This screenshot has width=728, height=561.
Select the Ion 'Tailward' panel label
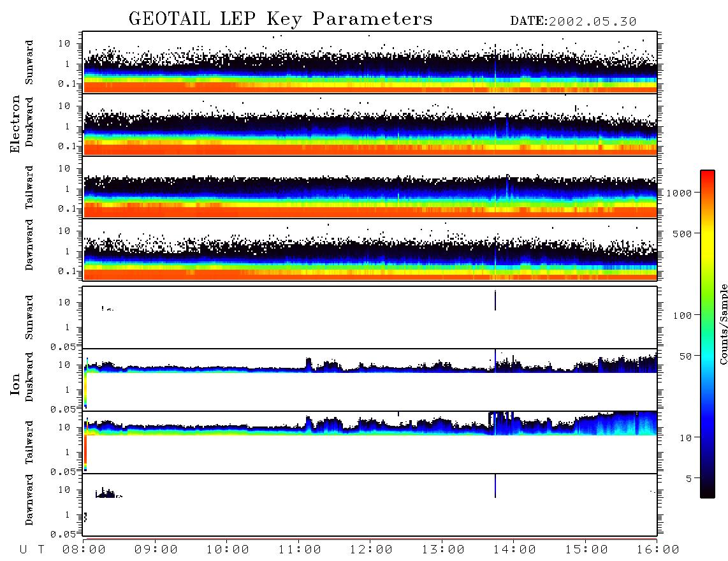click(x=29, y=442)
